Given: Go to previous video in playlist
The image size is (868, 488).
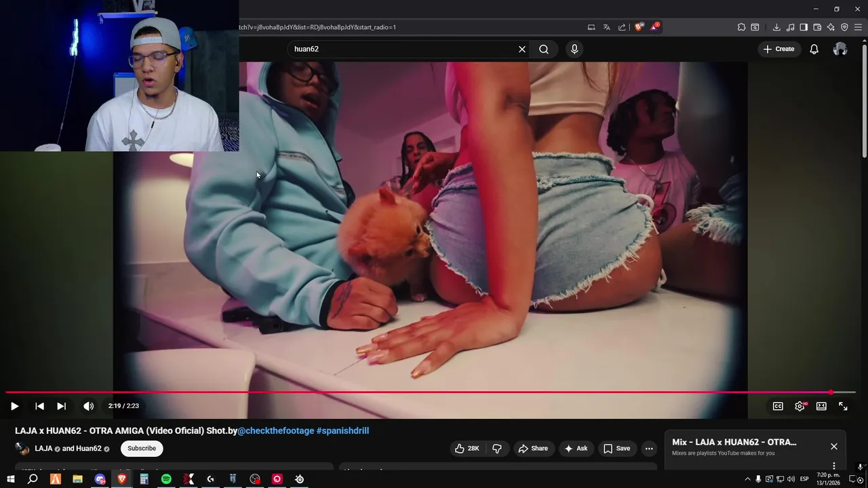Looking at the screenshot, I should 39,406.
